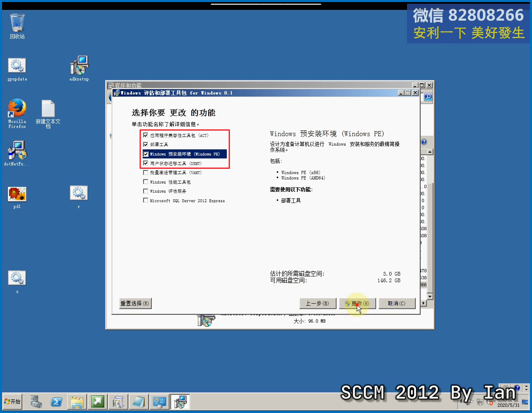Viewport: 532px width, 413px height.
Task: Switch to the ADK setup taskbar item
Action: tap(180, 401)
